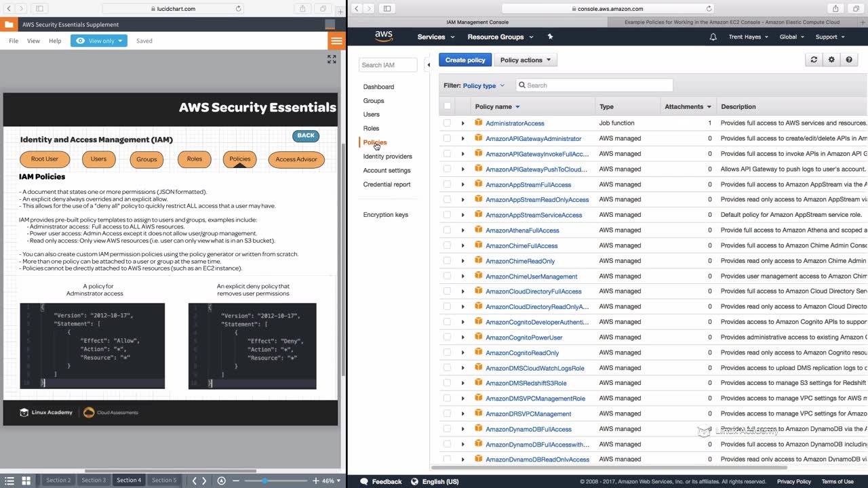Go back in the right Safari window
Screen dimensions: 868x488
click(357, 9)
